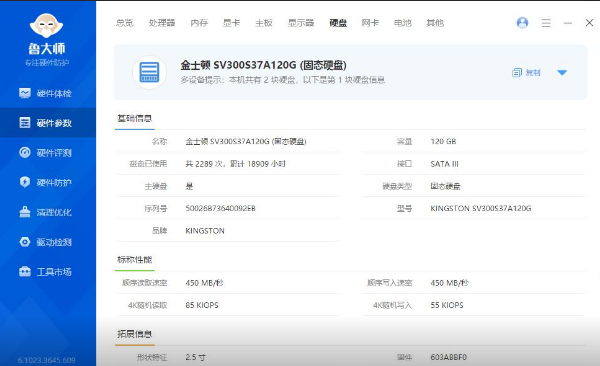Click version number 6.1023.3645.609
The width and height of the screenshot is (600, 366).
click(x=46, y=360)
